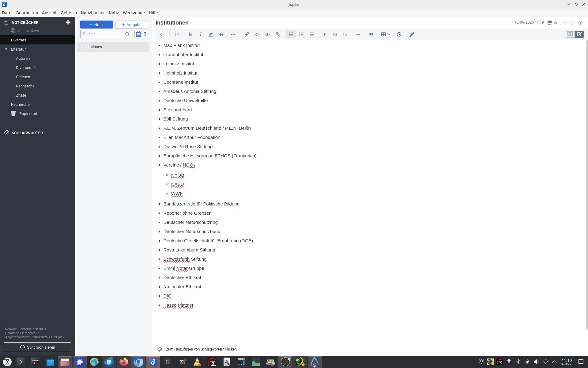
Task: Insert a horizontal rule
Action: click(x=358, y=34)
